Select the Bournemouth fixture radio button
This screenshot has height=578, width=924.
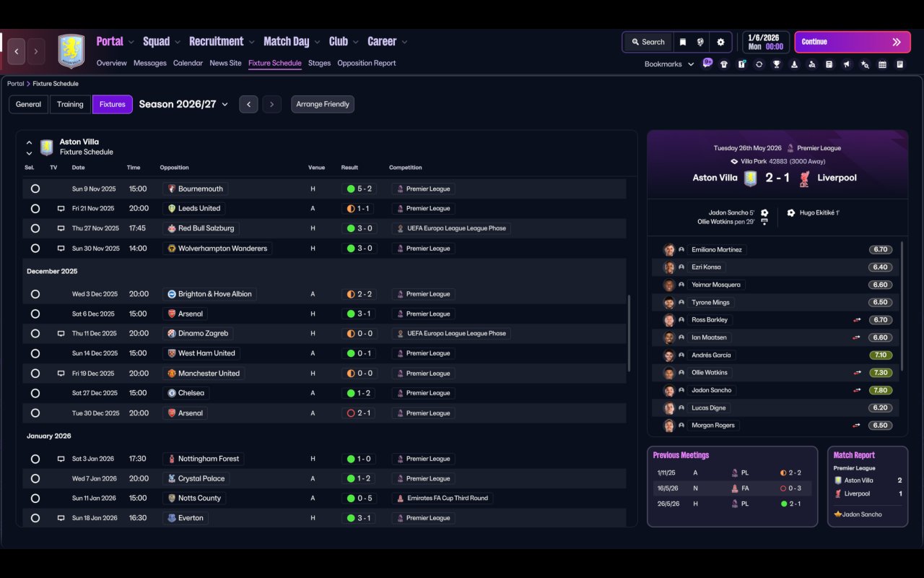pyautogui.click(x=35, y=189)
